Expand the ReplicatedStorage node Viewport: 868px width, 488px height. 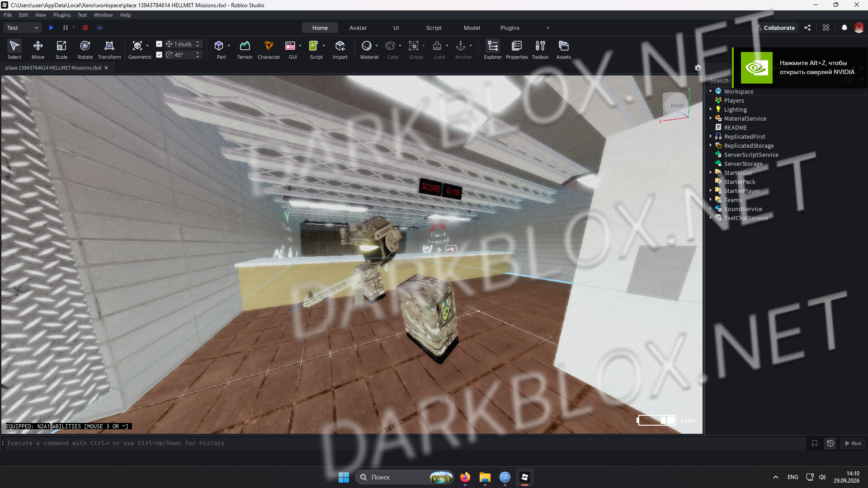(711, 145)
